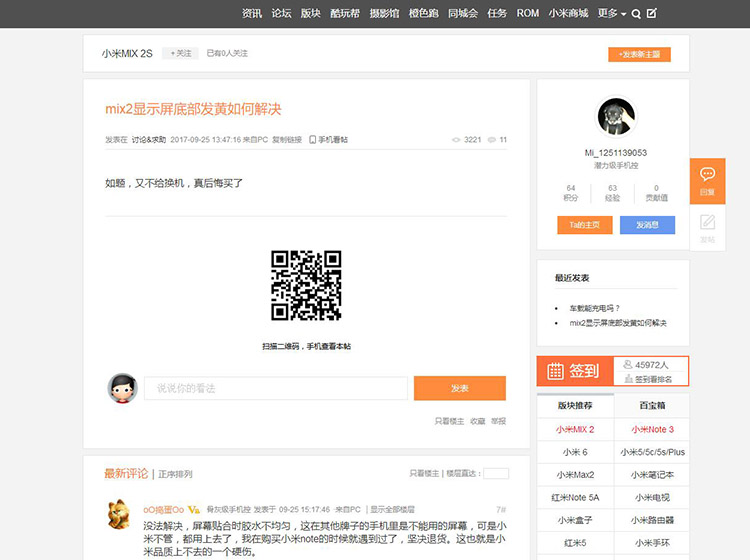Click 显示全部楼层 link

(x=392, y=509)
